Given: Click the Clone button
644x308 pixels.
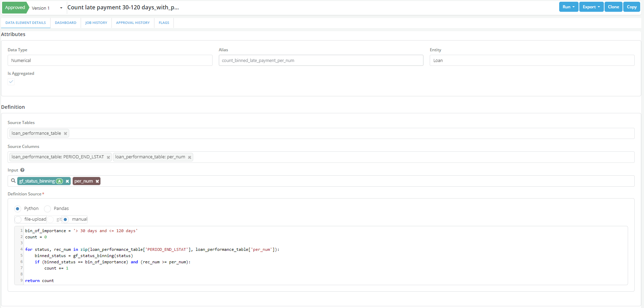Looking at the screenshot, I should click(x=613, y=7).
